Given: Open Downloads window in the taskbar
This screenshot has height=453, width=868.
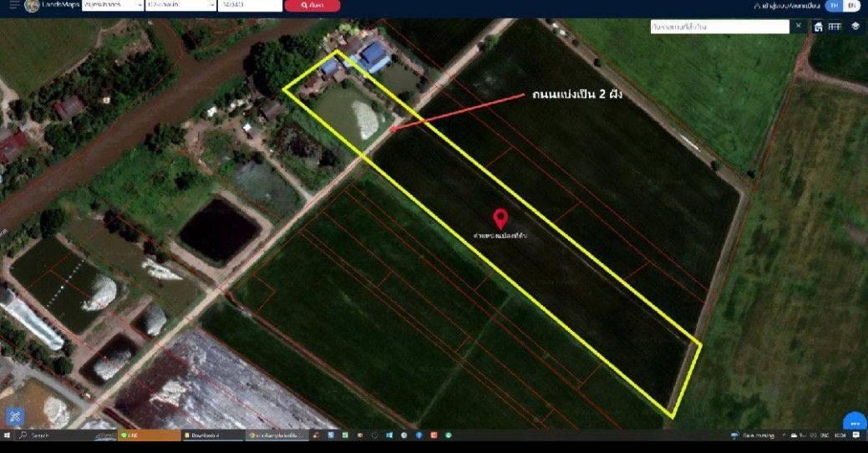Looking at the screenshot, I should point(212,435).
